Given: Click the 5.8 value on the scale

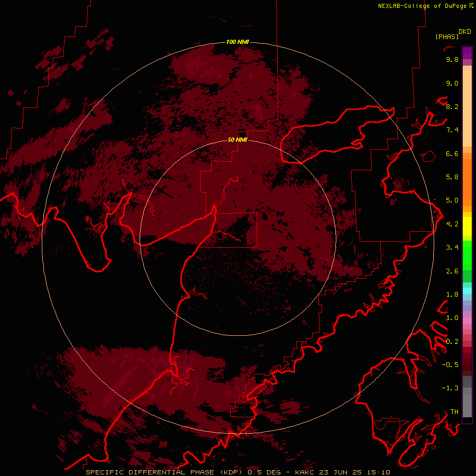Looking at the screenshot, I should [x=452, y=177].
